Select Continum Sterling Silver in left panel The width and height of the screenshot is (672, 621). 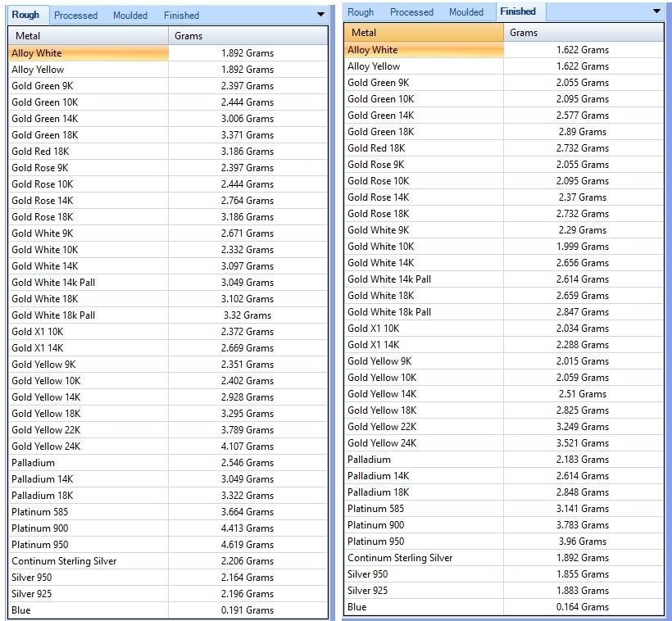coord(168,561)
